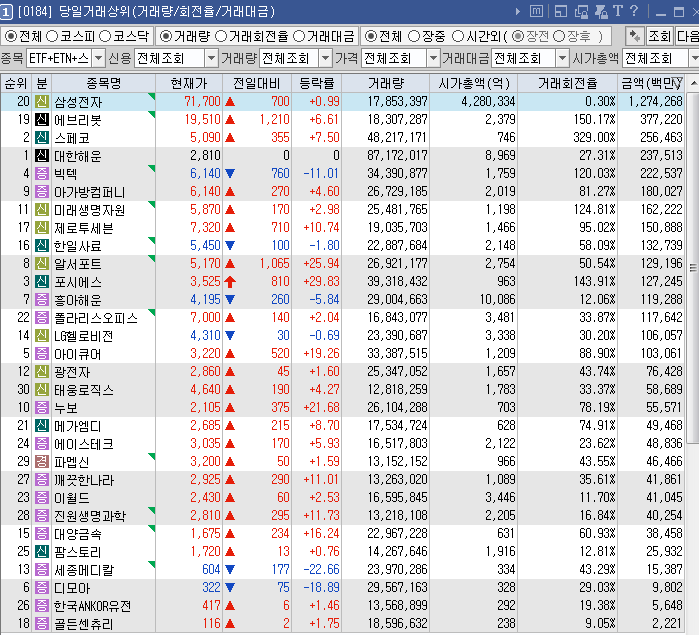Click the 증 badge next to 아가방컴퍼니
699x635 pixels.
(x=42, y=192)
